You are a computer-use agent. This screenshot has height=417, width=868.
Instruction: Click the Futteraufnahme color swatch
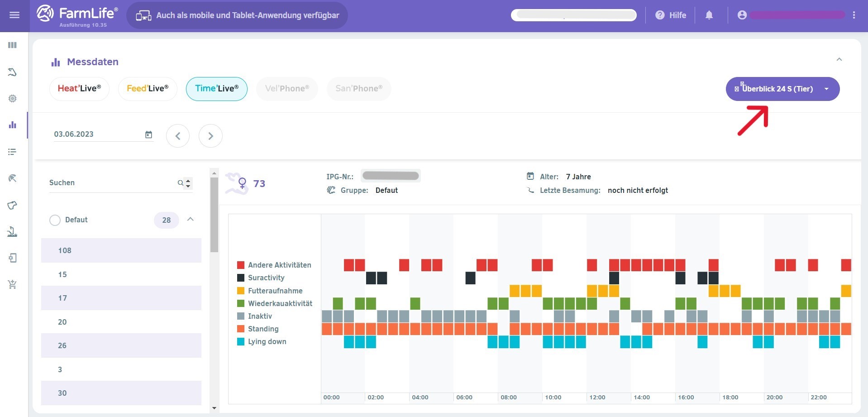click(241, 291)
